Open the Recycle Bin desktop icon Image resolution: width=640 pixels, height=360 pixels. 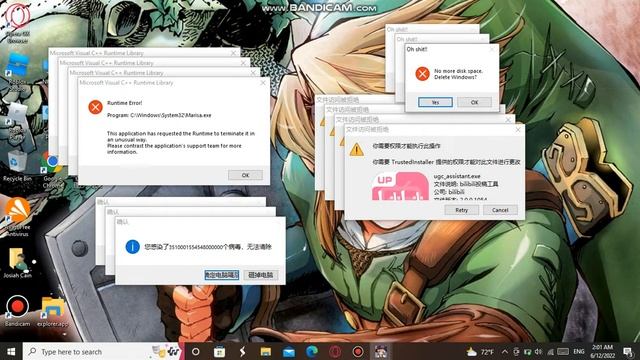pyautogui.click(x=17, y=167)
